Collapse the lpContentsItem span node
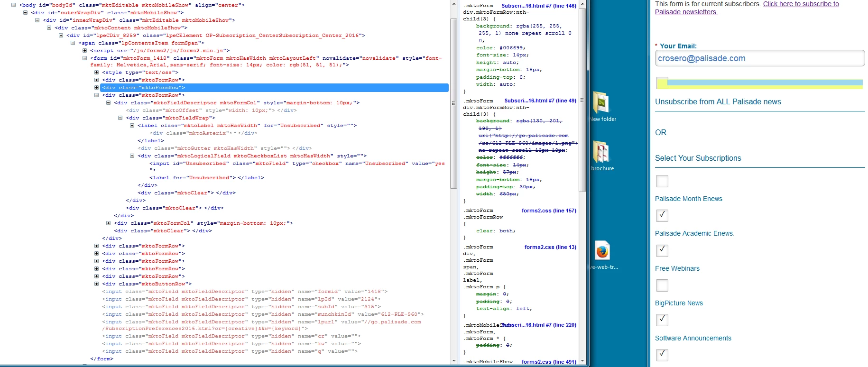The width and height of the screenshot is (868, 367). point(73,43)
